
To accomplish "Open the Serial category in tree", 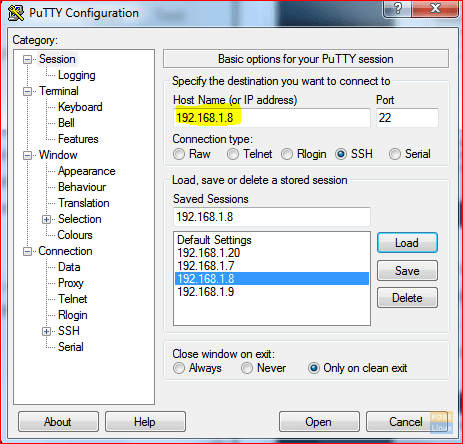I will click(71, 347).
